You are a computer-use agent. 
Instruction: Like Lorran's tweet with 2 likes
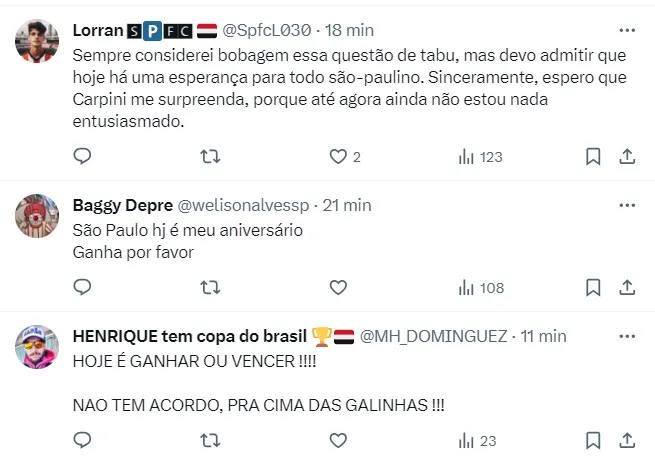338,156
